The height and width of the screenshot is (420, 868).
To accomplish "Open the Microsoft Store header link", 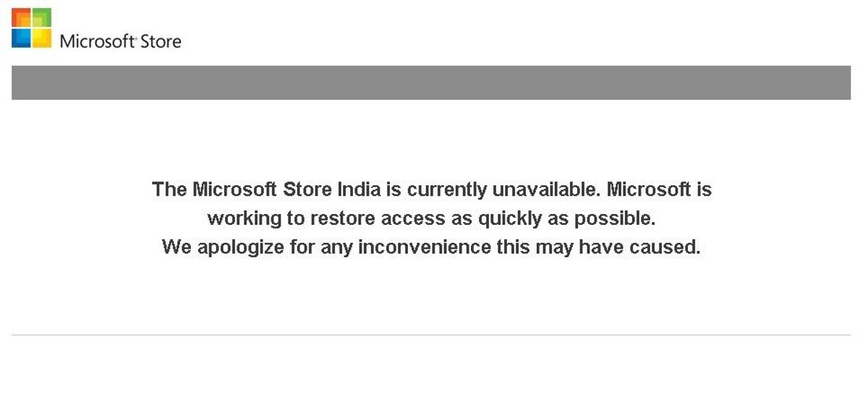I will click(120, 41).
